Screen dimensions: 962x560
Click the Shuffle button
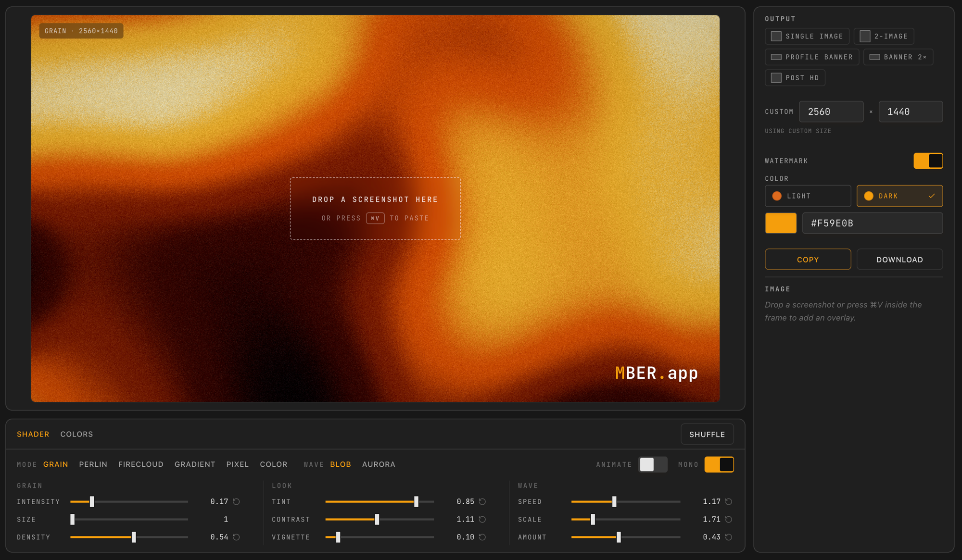point(707,434)
